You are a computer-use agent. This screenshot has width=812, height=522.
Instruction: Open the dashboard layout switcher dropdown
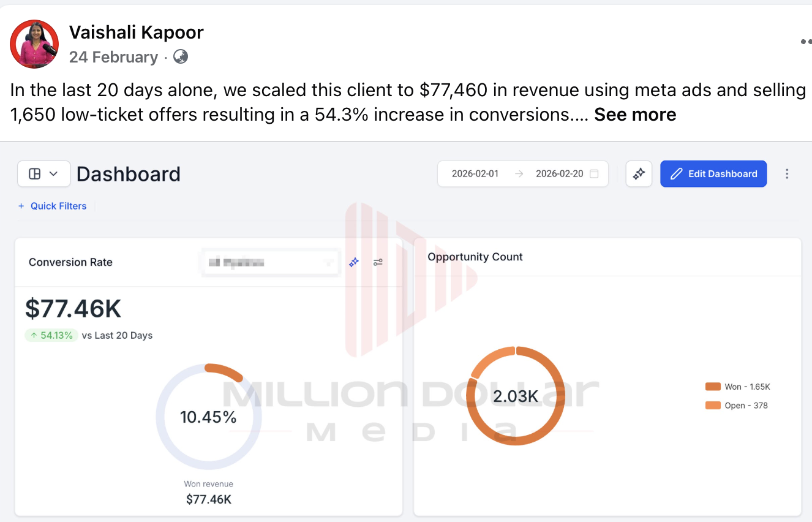(x=43, y=174)
